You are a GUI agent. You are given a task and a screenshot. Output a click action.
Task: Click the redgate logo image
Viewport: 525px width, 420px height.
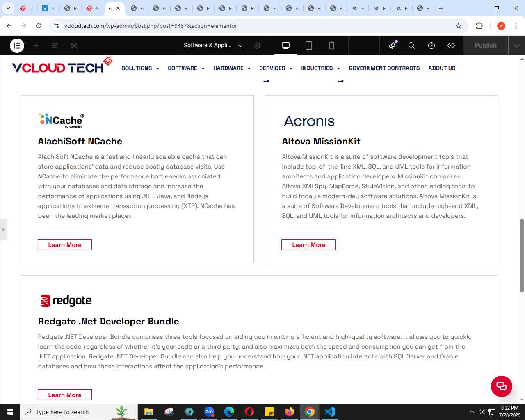click(x=66, y=301)
